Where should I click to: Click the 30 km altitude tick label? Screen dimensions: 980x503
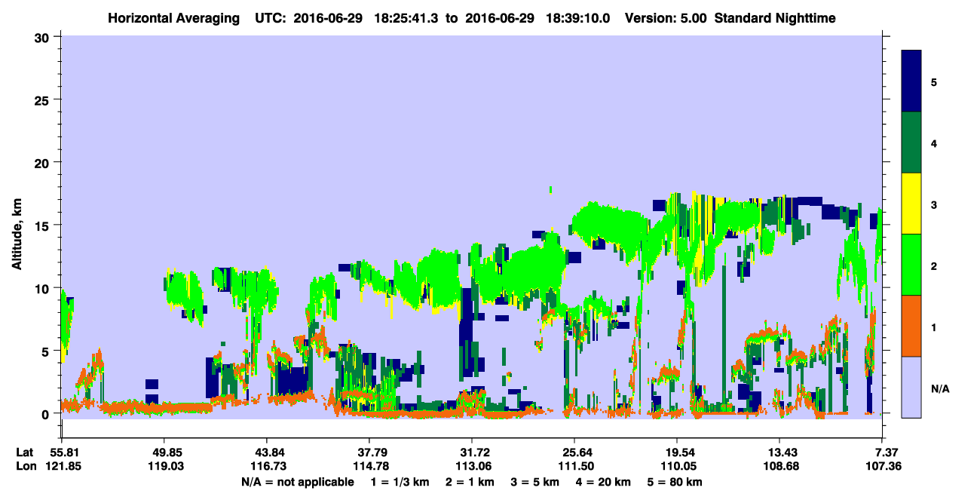(x=44, y=37)
